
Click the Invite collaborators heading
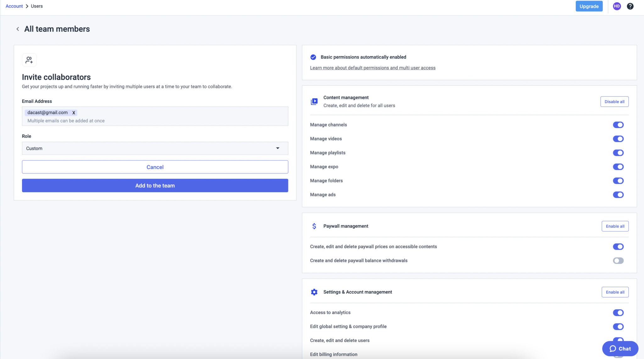pos(56,77)
